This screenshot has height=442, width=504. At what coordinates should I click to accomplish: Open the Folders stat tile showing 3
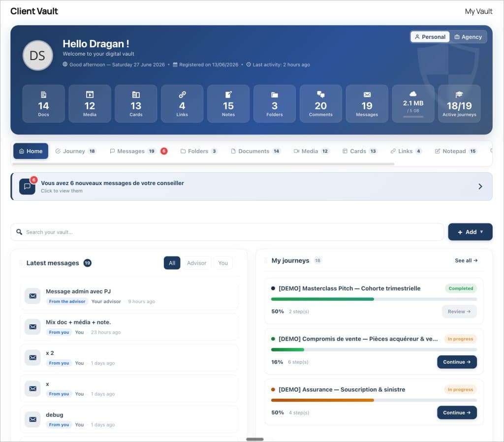(x=275, y=103)
